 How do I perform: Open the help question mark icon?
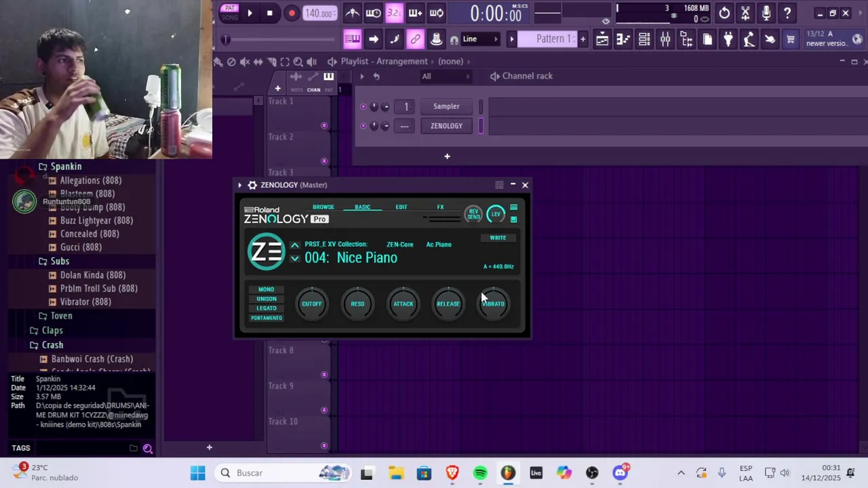tap(787, 13)
